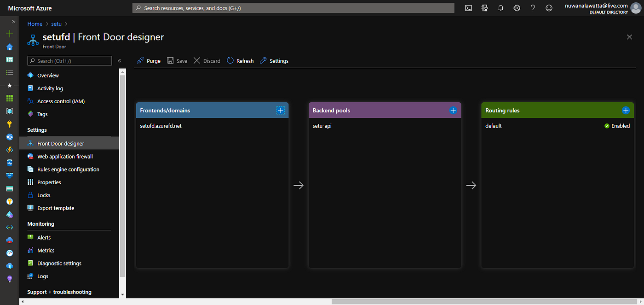Open Resource groups cube icon

[10, 111]
